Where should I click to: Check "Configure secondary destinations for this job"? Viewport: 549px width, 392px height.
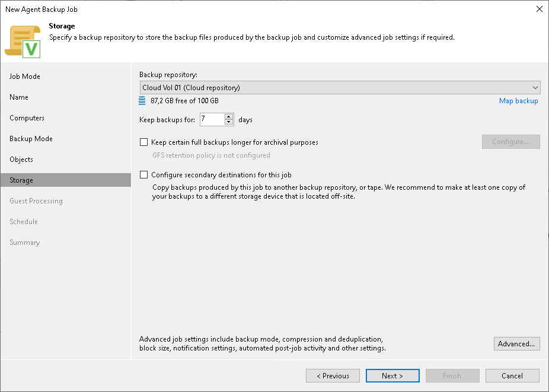coord(143,174)
